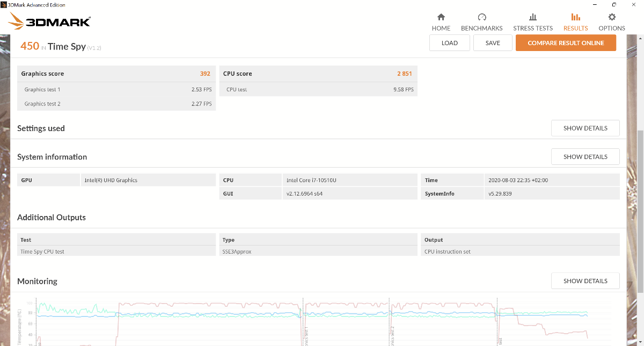
Task: Open the Results chart icon
Action: pos(575,17)
